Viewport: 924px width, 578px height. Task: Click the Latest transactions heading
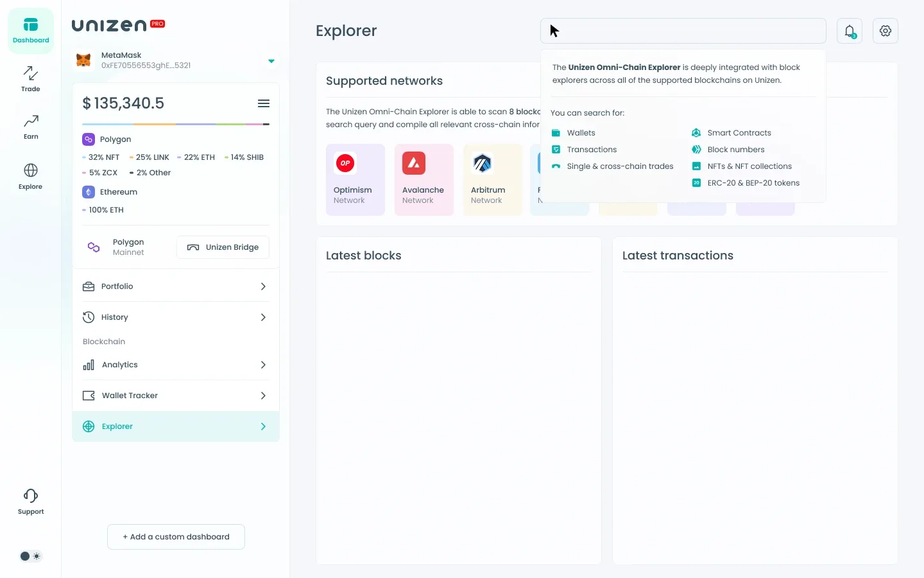pyautogui.click(x=678, y=256)
